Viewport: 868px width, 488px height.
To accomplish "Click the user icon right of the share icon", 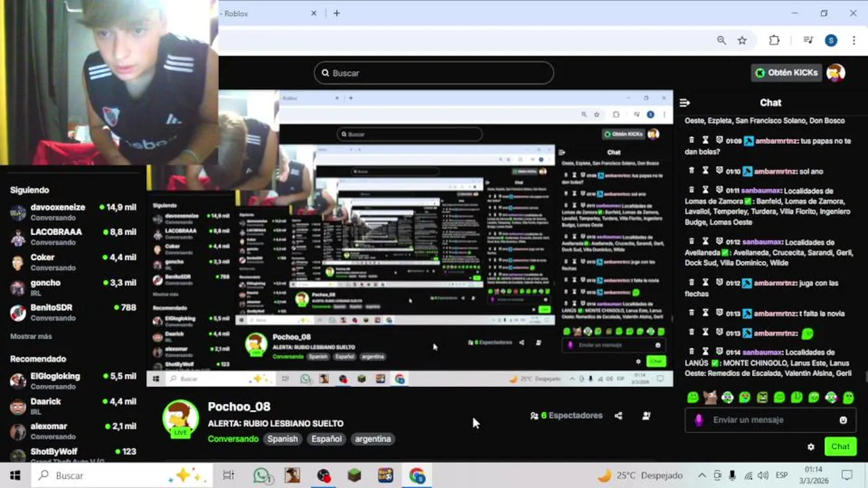I will [646, 415].
